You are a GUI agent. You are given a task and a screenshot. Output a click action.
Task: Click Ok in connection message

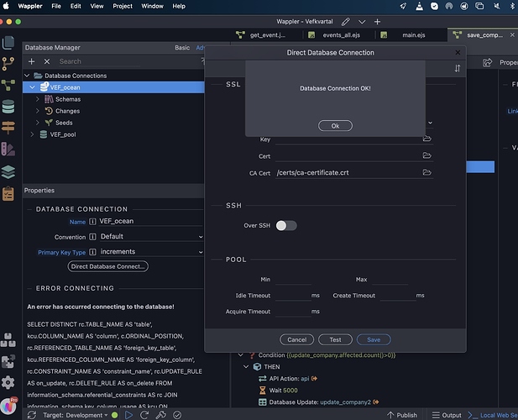tap(335, 126)
